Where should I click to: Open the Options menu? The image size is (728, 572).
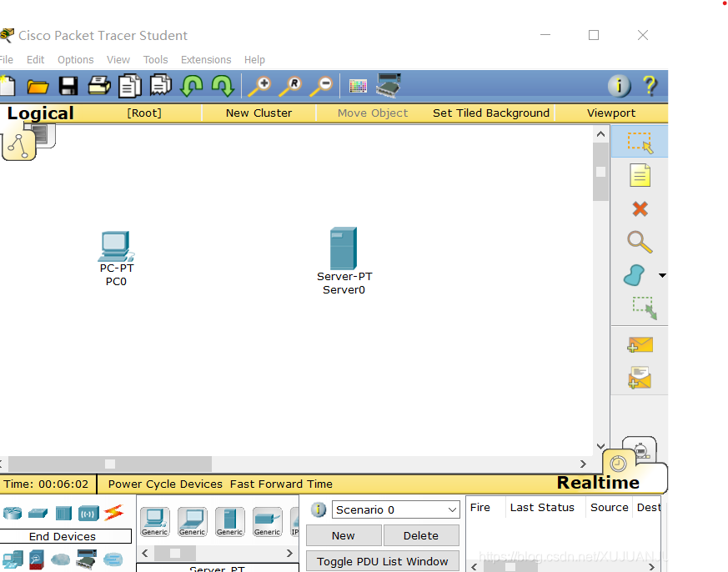[76, 60]
